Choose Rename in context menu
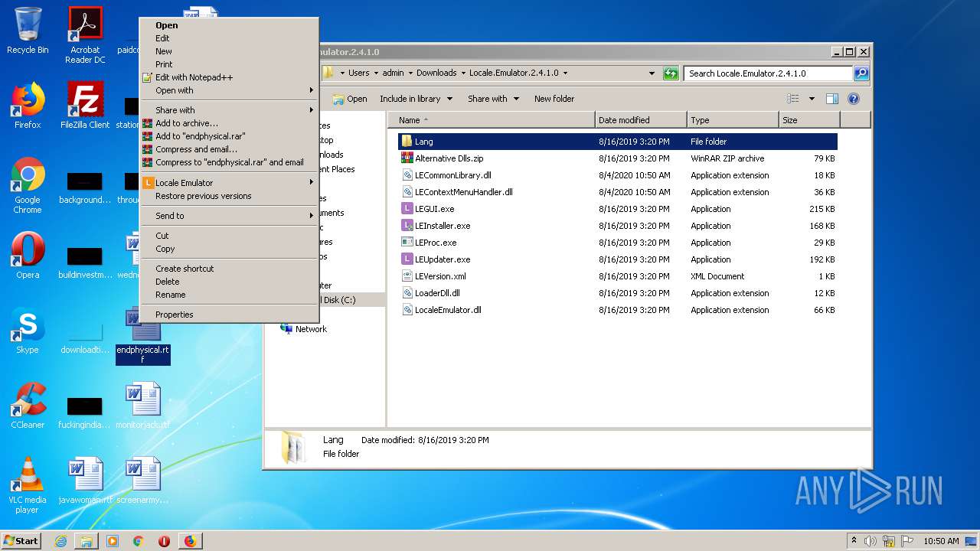Viewport: 980px width, 551px height. [229, 295]
